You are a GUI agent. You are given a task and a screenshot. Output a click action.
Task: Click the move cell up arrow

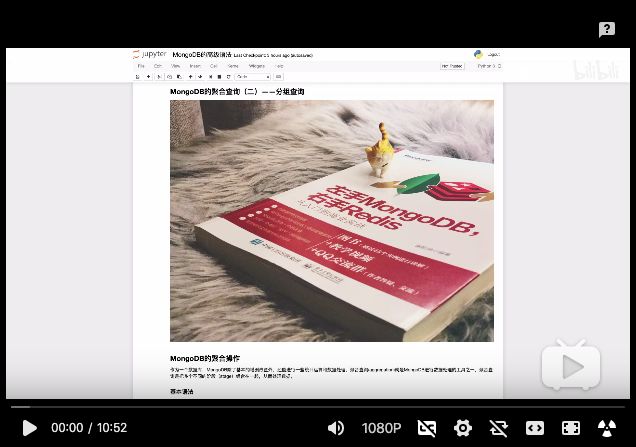[190, 77]
